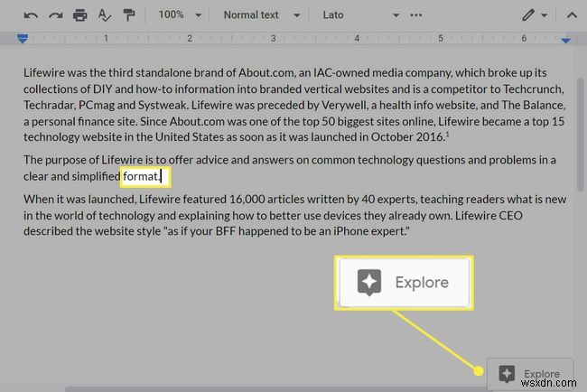Viewport: 587px width, 392px height.
Task: Open the pencil Editing mode dropdown
Action: pyautogui.click(x=535, y=15)
